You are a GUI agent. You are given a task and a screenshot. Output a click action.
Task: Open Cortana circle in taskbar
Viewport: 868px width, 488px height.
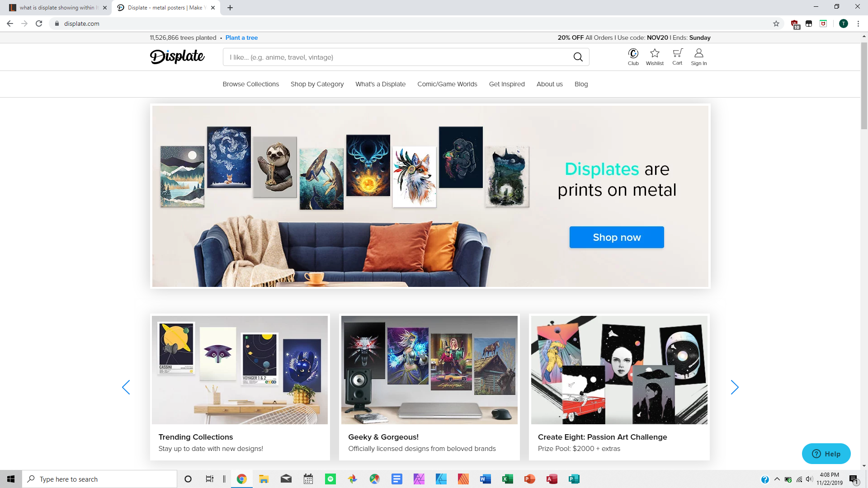[x=188, y=479]
